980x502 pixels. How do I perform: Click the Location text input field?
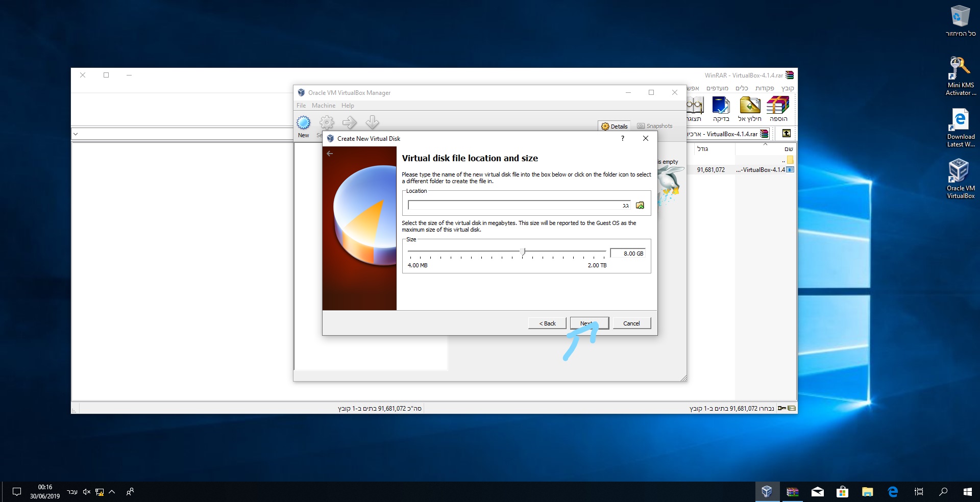(520, 205)
